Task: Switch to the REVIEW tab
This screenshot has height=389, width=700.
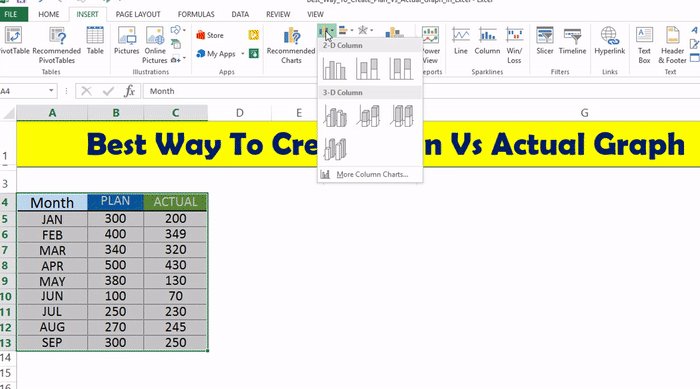Action: 278,14
